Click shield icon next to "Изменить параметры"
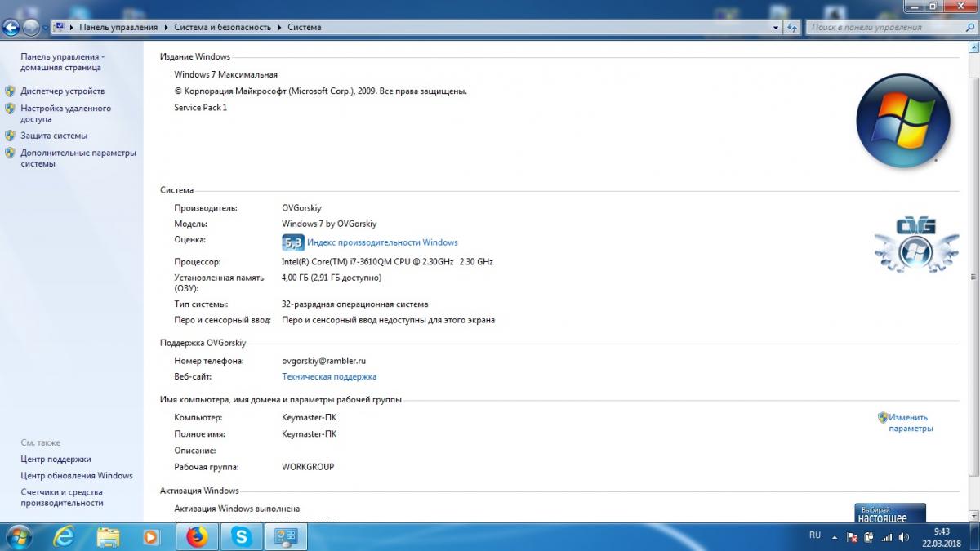Image resolution: width=980 pixels, height=551 pixels. (883, 417)
